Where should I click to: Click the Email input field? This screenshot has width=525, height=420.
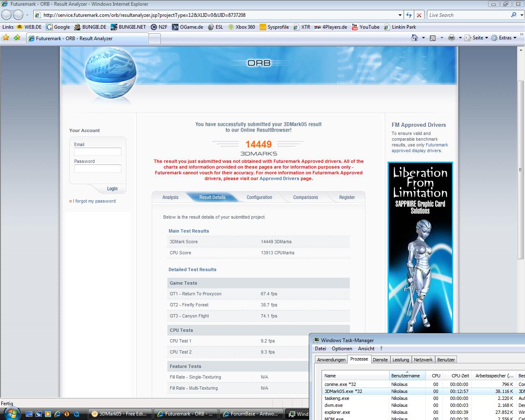pyautogui.click(x=98, y=152)
